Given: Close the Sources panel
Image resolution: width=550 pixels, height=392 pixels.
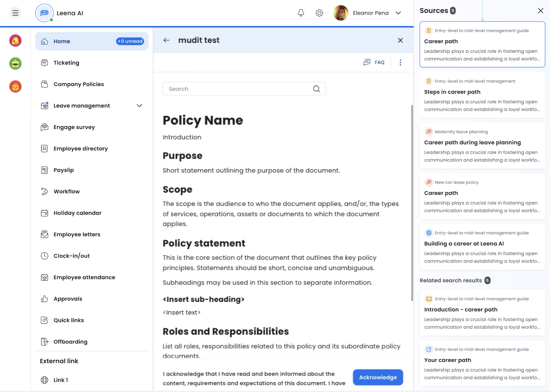Looking at the screenshot, I should (540, 11).
